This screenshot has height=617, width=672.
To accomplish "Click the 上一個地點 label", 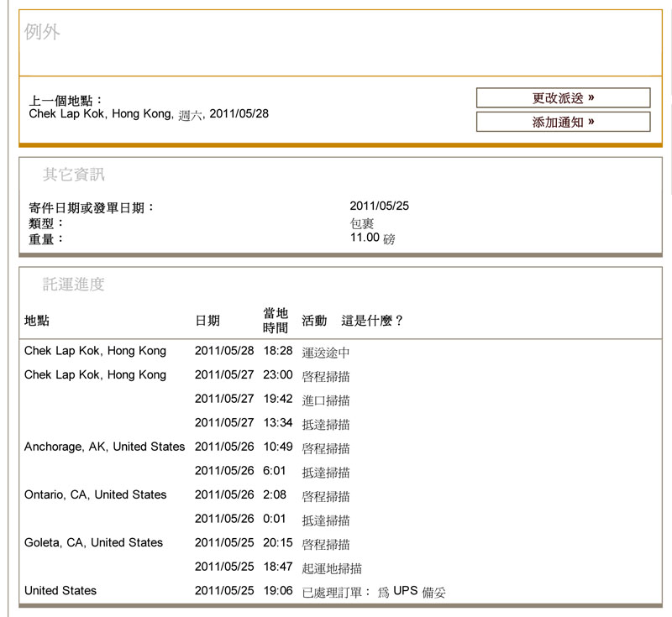I will (x=66, y=101).
